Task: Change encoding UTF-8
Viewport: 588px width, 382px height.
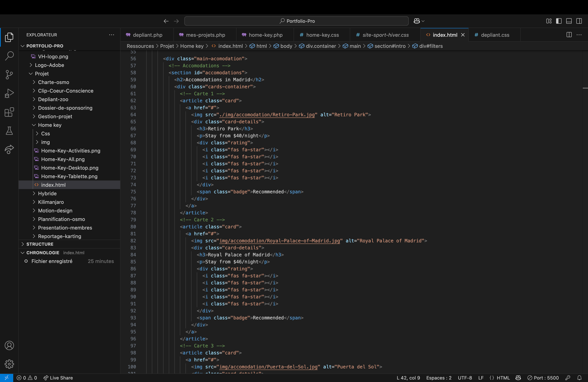Action: [465, 378]
